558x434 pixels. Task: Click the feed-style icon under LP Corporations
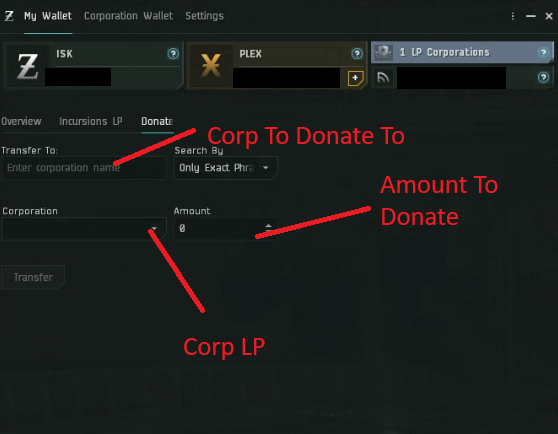coord(383,77)
